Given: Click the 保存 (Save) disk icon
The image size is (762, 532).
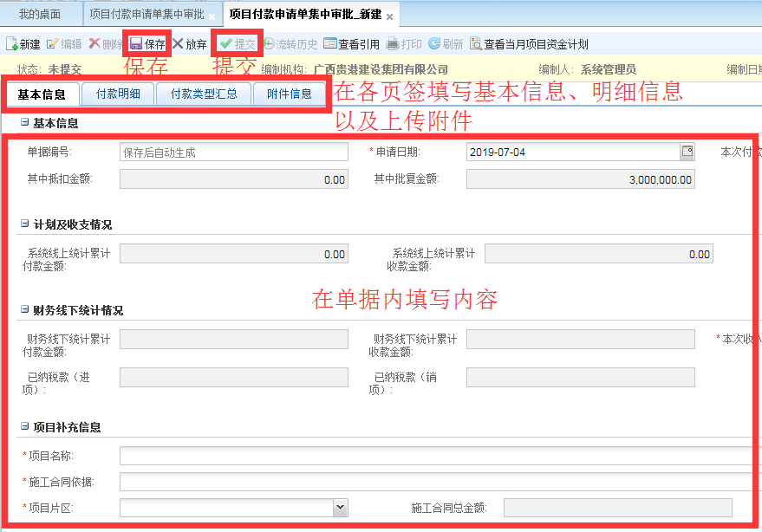Looking at the screenshot, I should coord(136,44).
